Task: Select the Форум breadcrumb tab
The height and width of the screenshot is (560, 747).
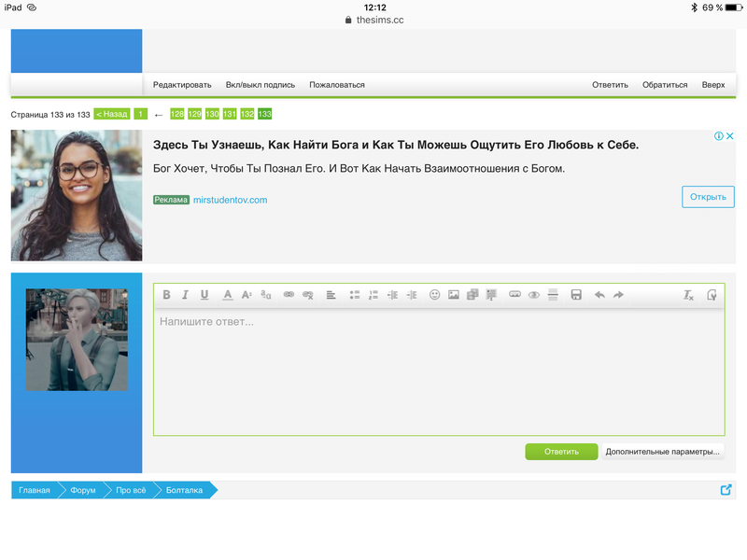Action: [82, 490]
